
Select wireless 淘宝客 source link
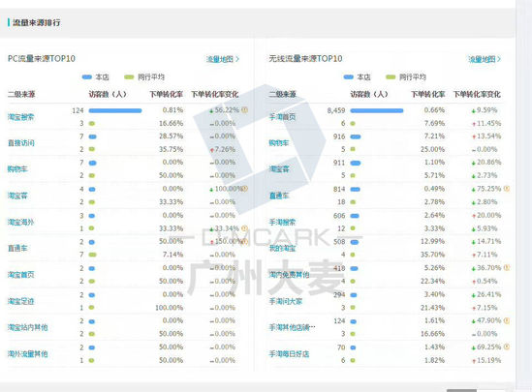(x=279, y=168)
